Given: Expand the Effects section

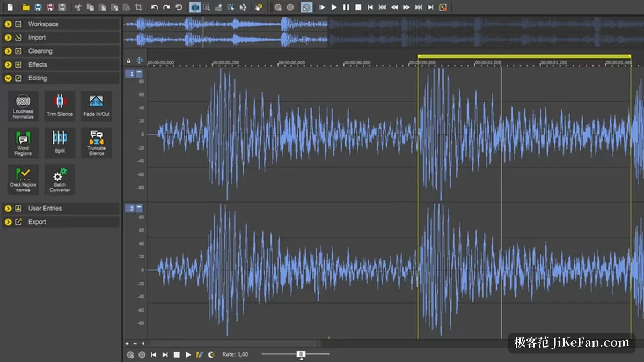Looking at the screenshot, I should point(8,64).
